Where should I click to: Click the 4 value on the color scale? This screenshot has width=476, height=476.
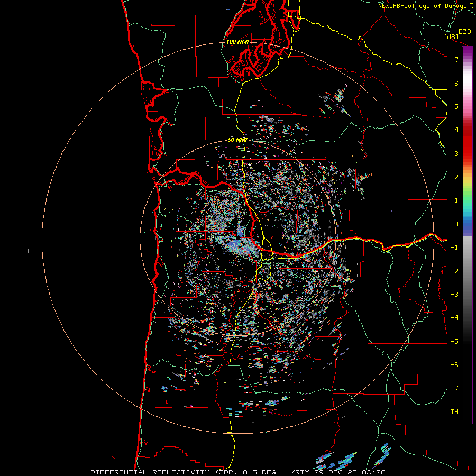tap(456, 130)
